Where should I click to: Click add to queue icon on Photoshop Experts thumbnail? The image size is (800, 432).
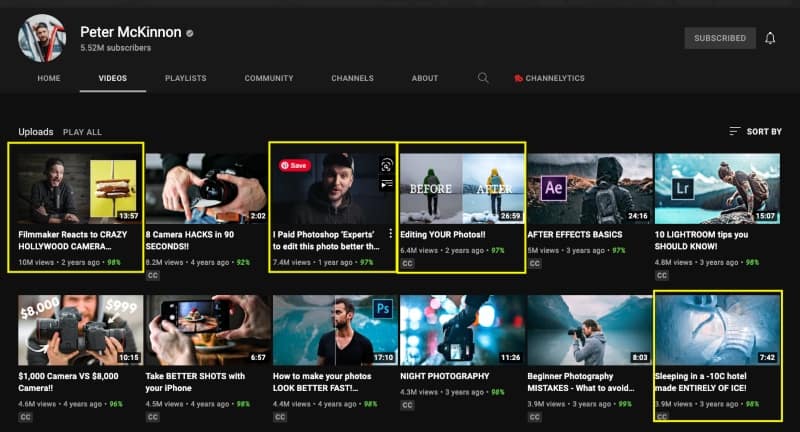tap(387, 184)
